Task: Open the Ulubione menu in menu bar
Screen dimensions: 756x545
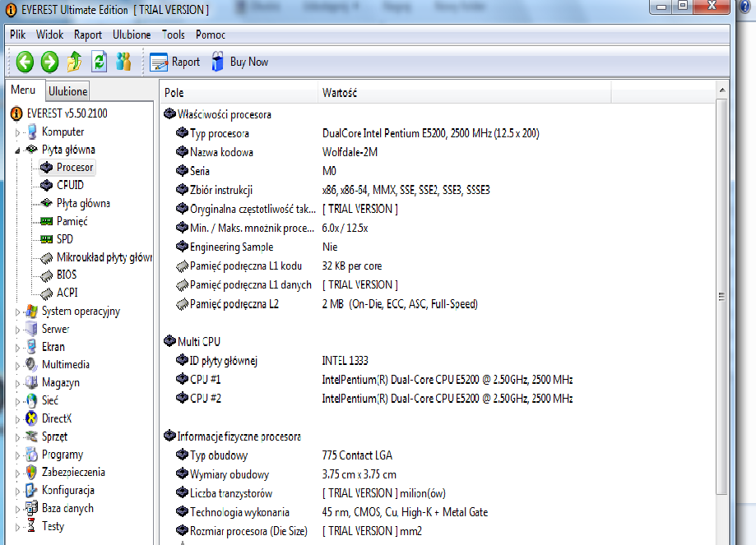Action: pos(132,35)
